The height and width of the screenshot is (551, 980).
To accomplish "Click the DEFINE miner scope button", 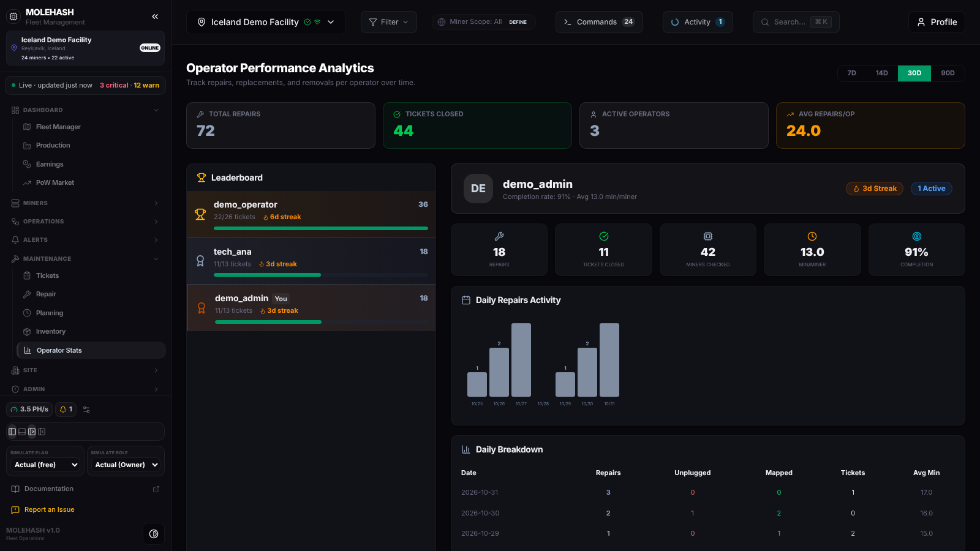I will point(518,22).
